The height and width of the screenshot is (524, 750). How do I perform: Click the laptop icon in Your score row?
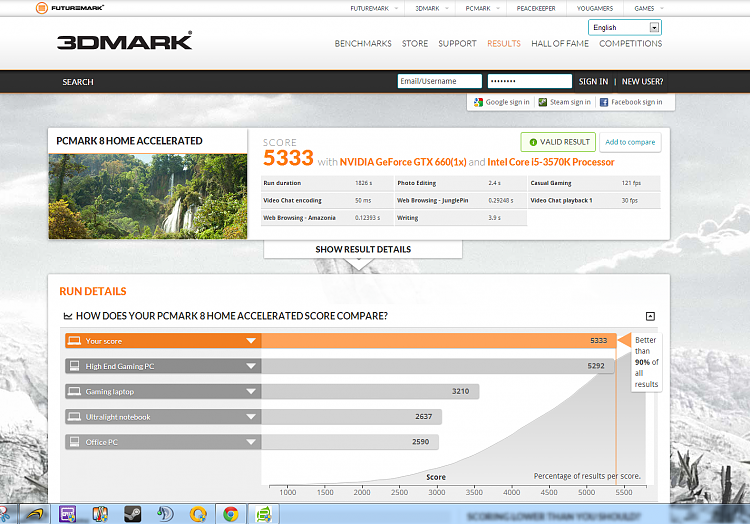[74, 341]
